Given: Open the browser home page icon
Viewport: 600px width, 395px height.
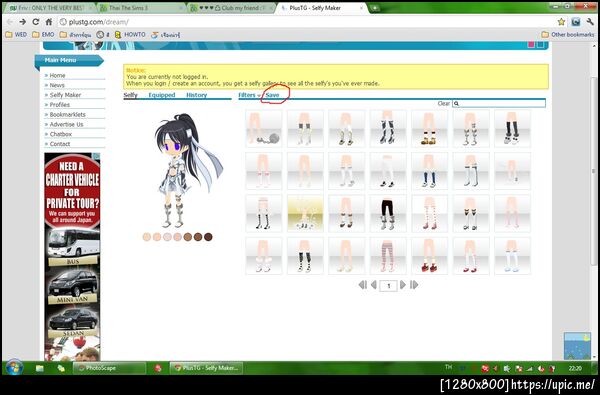Looking at the screenshot, I should pyautogui.click(x=49, y=22).
